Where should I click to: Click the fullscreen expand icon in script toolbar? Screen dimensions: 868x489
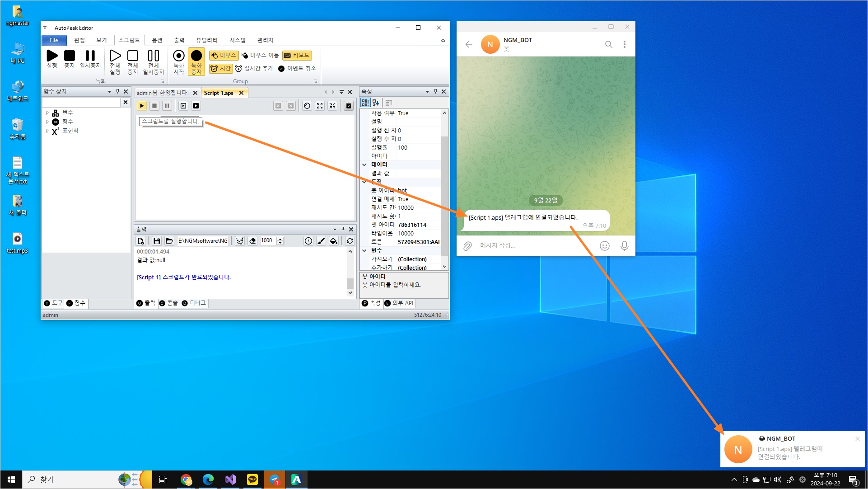(320, 106)
